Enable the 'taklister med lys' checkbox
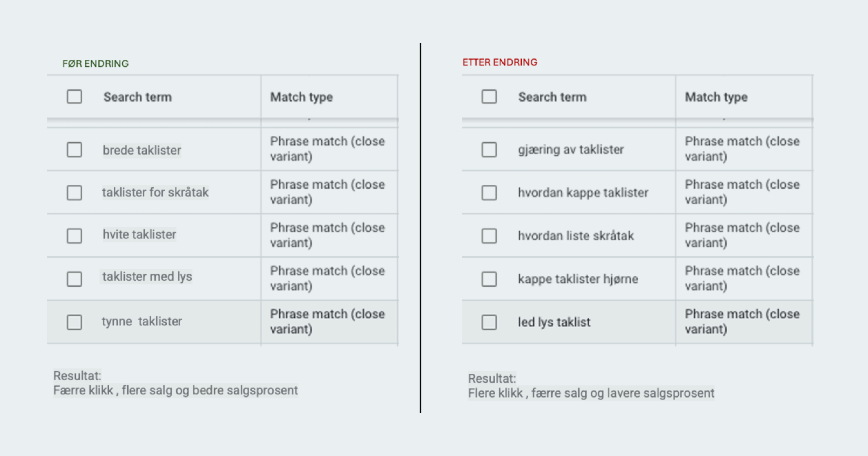The height and width of the screenshot is (456, 868). click(74, 279)
